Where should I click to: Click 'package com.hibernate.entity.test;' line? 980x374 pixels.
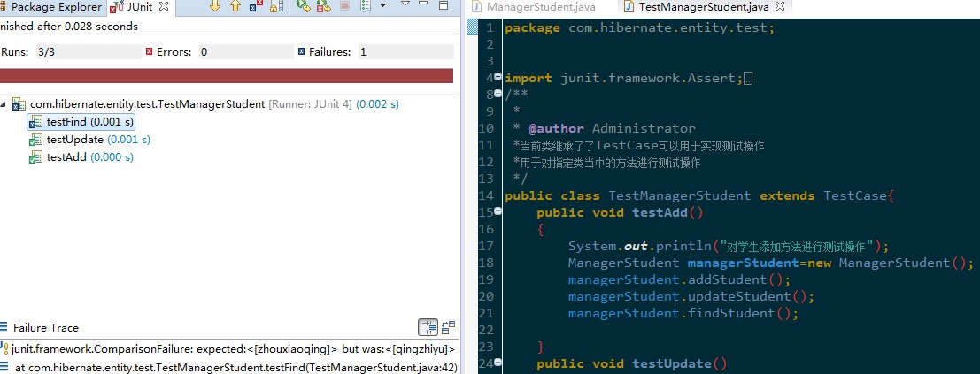pyautogui.click(x=640, y=28)
